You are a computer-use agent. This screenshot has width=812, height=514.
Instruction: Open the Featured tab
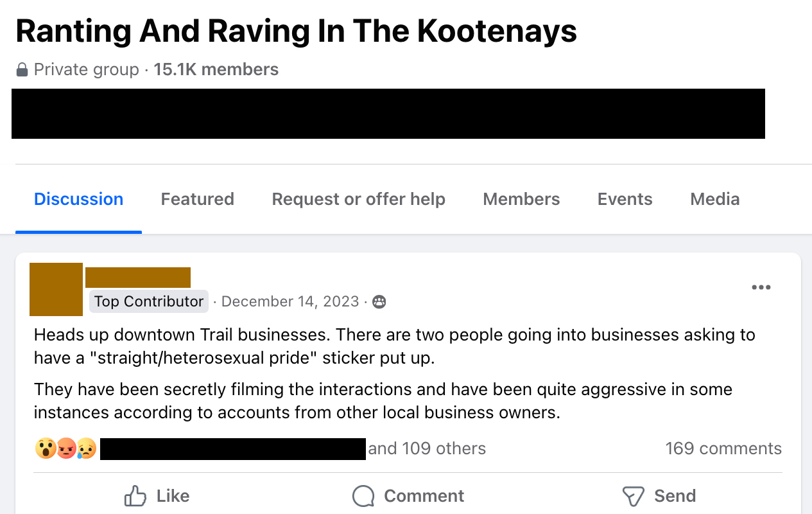click(197, 199)
